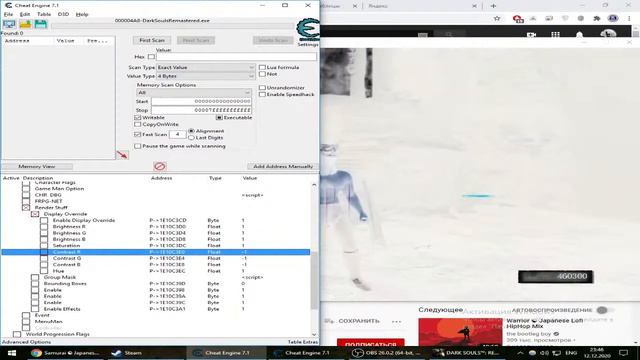Screen dimensions: 640x360
Task: Open the Edit menu
Action: (x=24, y=14)
